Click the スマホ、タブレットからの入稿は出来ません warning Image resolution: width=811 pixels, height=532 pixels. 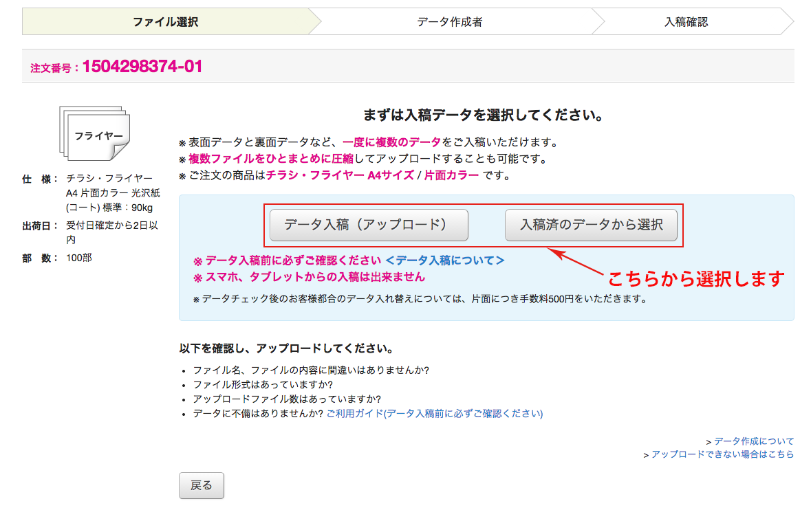(315, 277)
